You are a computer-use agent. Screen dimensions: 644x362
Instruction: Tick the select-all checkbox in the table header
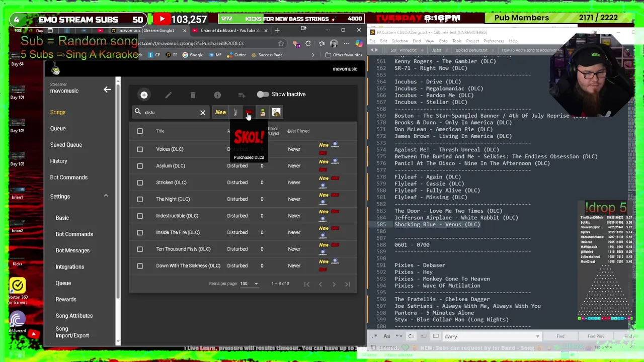140,131
